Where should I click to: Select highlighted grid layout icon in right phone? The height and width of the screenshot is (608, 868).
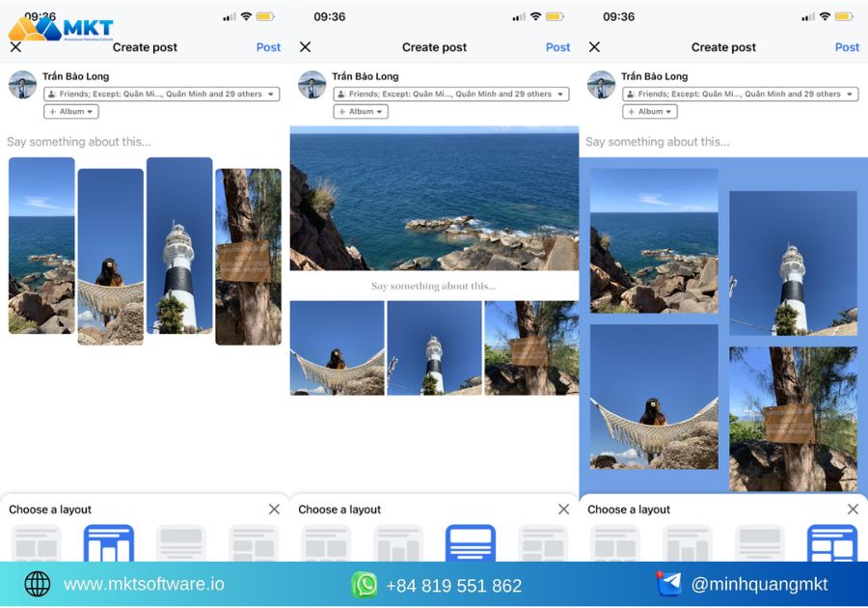832,543
